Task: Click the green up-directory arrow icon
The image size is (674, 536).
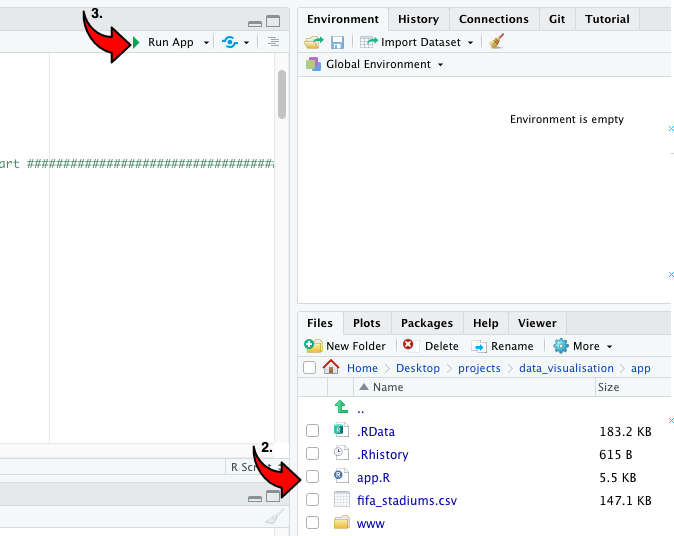Action: point(341,407)
